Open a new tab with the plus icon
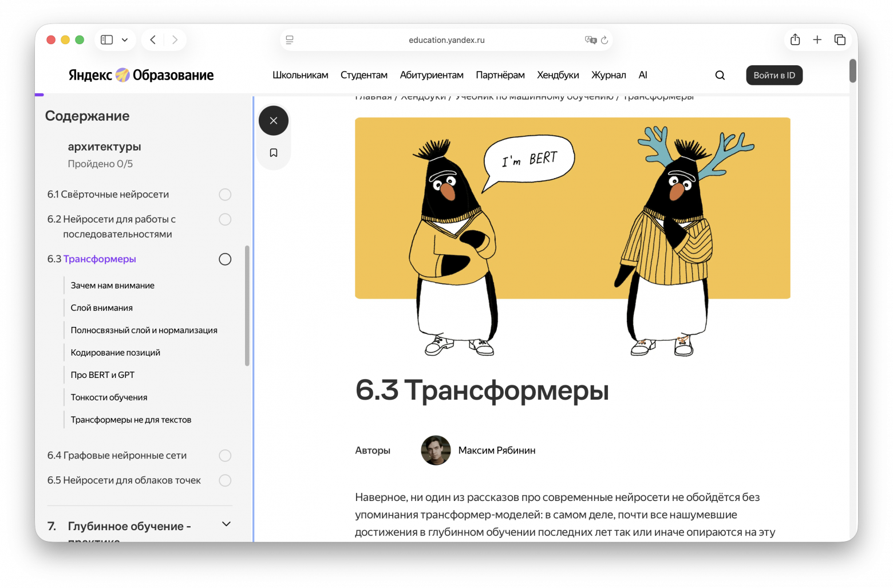Viewport: 893px width, 588px height. [817, 40]
